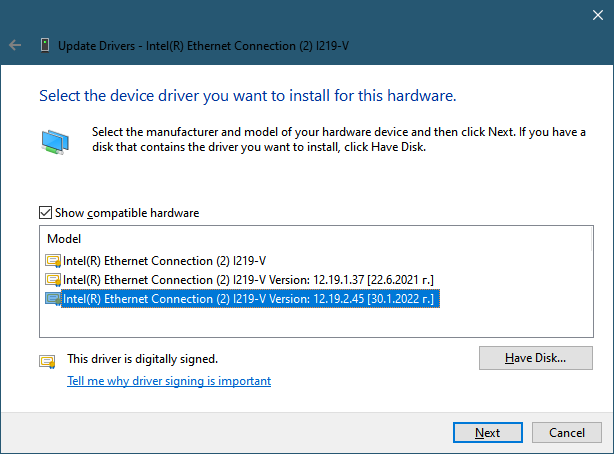Cancel the driver update wizard
This screenshot has width=614, height=454.
click(x=566, y=432)
